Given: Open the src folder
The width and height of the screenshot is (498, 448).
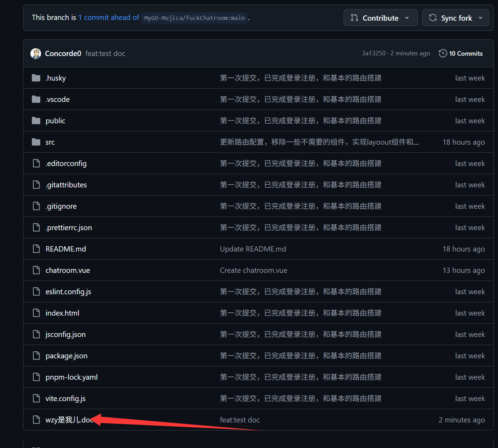Looking at the screenshot, I should (50, 142).
